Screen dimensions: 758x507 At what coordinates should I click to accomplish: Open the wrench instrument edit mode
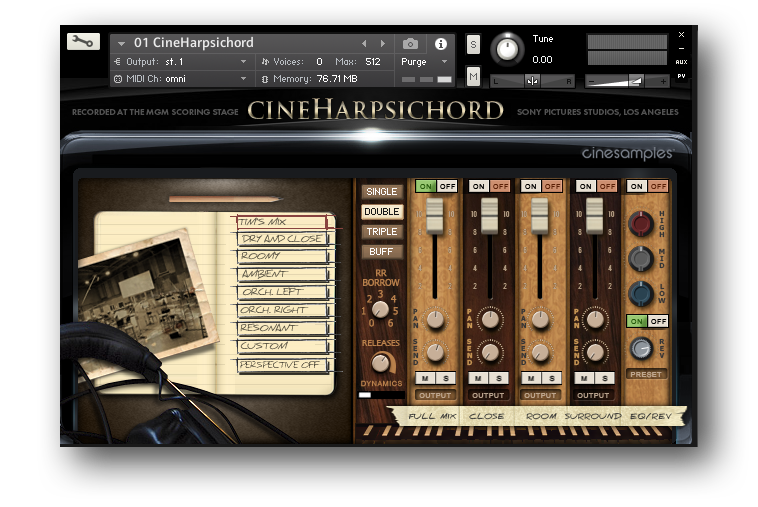coord(83,42)
